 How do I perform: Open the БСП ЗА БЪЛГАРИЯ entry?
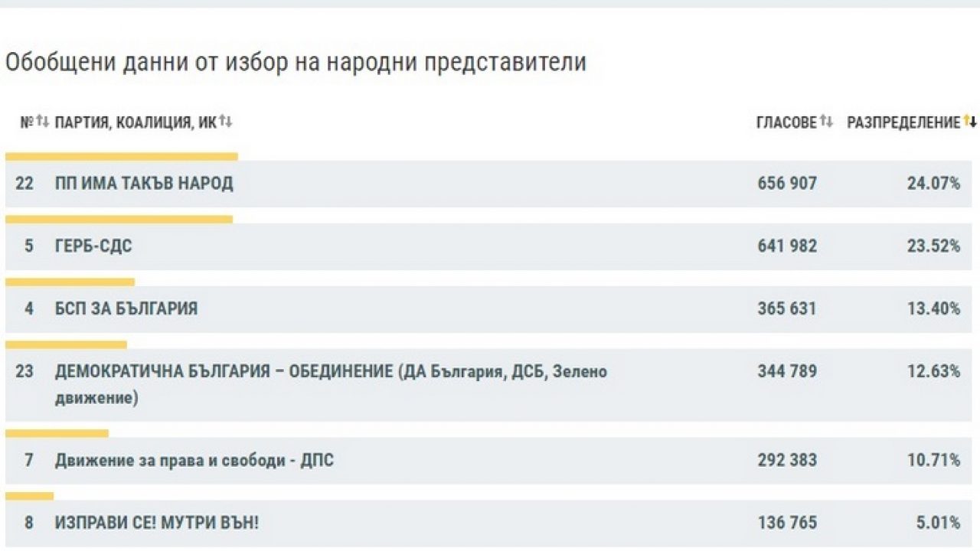pyautogui.click(x=126, y=309)
